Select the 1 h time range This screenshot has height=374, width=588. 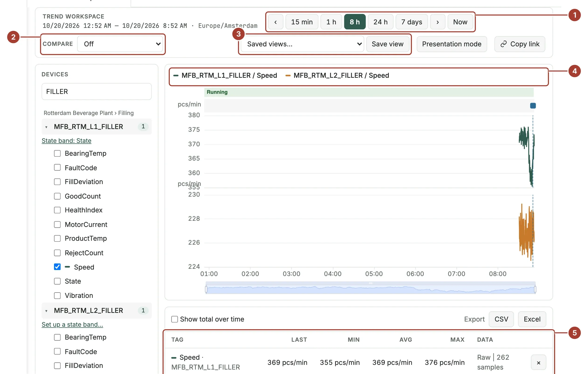[x=331, y=22]
